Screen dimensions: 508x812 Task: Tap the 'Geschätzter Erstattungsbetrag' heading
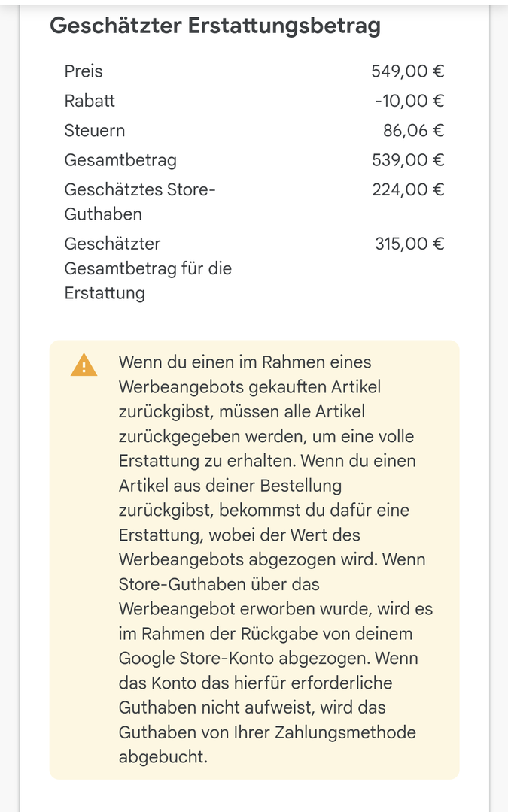click(x=214, y=26)
